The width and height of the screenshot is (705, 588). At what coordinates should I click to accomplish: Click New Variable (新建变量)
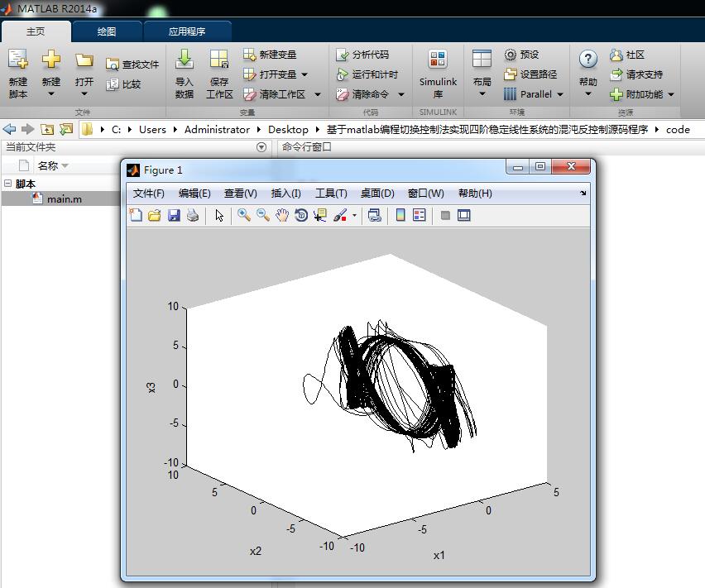click(269, 55)
